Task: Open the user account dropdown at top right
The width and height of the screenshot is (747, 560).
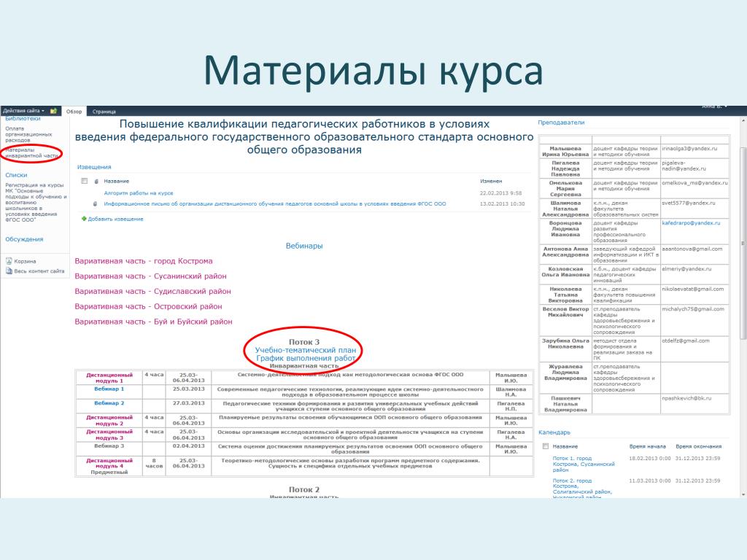Action: pos(714,107)
